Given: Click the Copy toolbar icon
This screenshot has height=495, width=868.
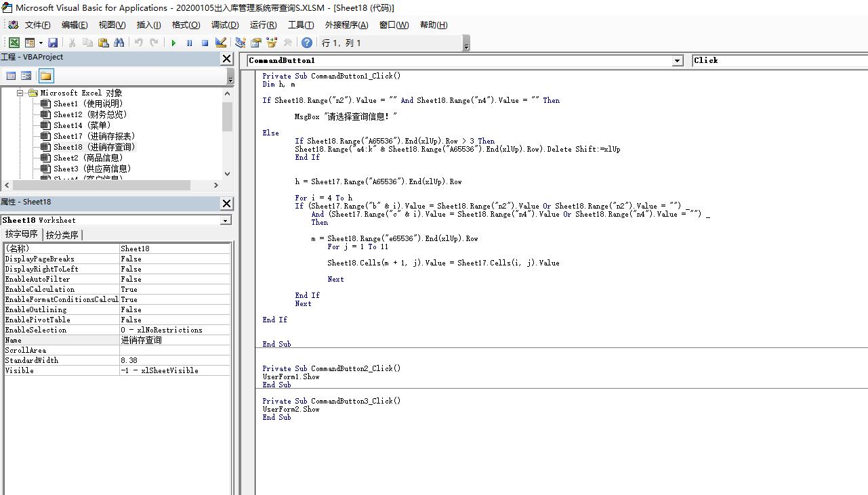Looking at the screenshot, I should (x=87, y=43).
